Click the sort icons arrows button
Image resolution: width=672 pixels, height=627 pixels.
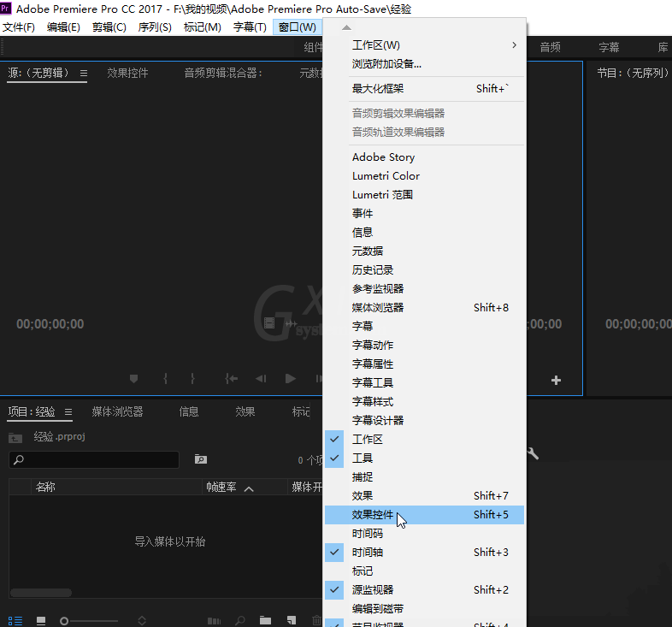click(x=142, y=620)
